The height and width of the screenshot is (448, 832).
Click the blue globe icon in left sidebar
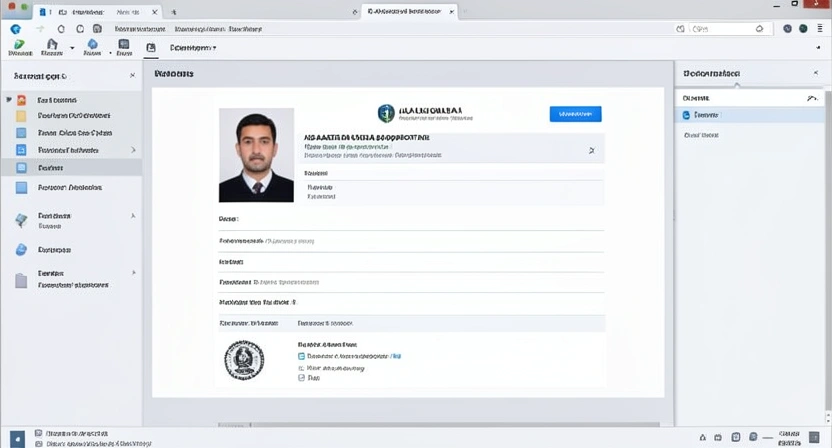(21, 250)
